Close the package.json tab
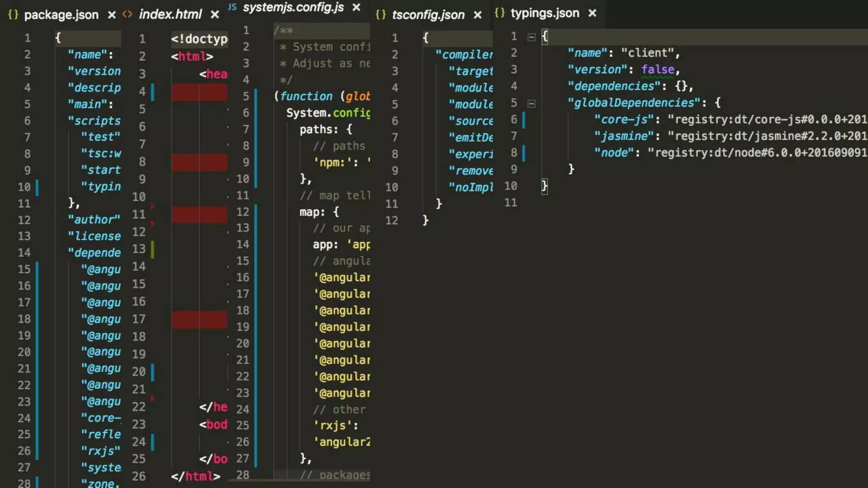Screen dimensions: 868x488 point(111,15)
